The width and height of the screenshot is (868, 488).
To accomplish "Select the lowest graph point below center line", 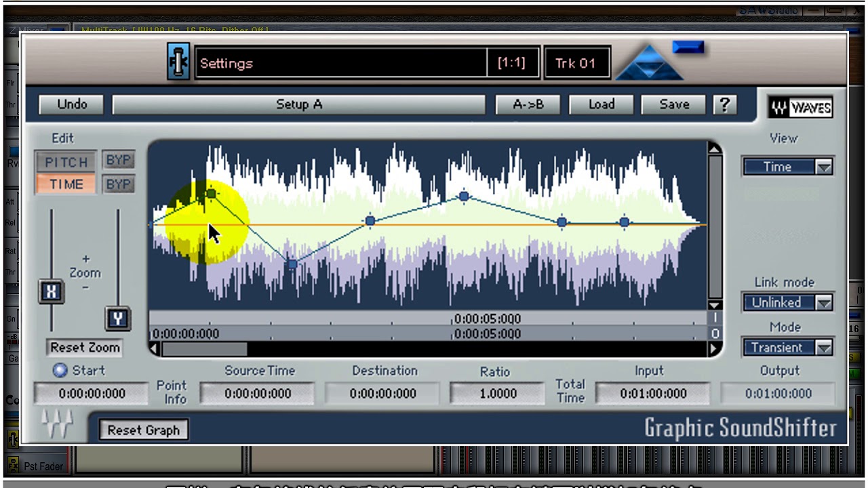I will tap(292, 264).
